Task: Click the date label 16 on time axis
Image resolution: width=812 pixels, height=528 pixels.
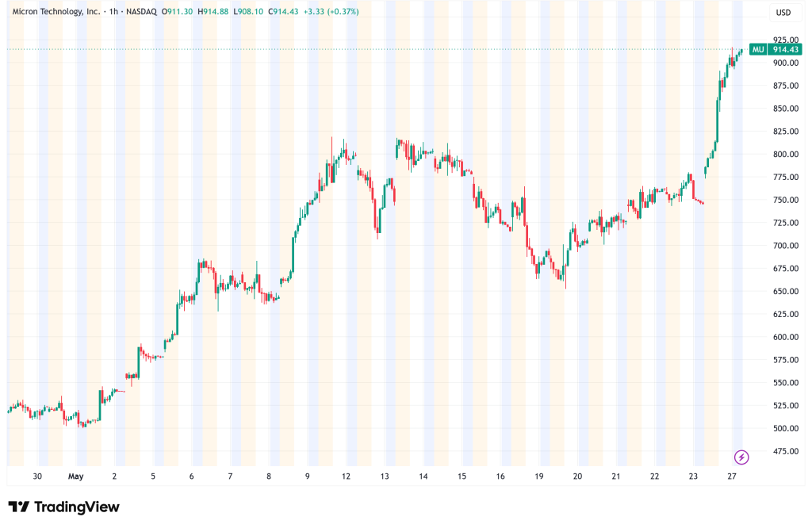Action: click(500, 476)
